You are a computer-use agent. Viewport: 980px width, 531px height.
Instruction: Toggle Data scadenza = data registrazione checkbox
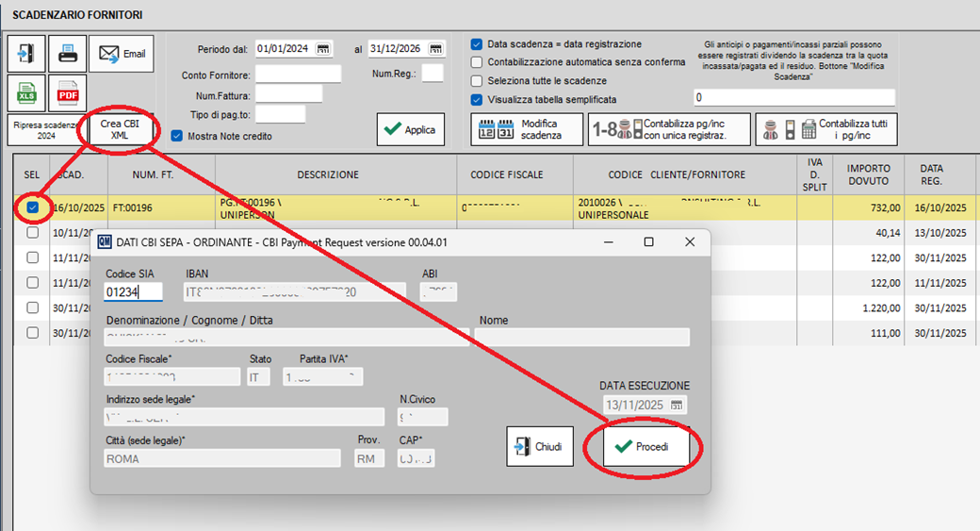[477, 44]
